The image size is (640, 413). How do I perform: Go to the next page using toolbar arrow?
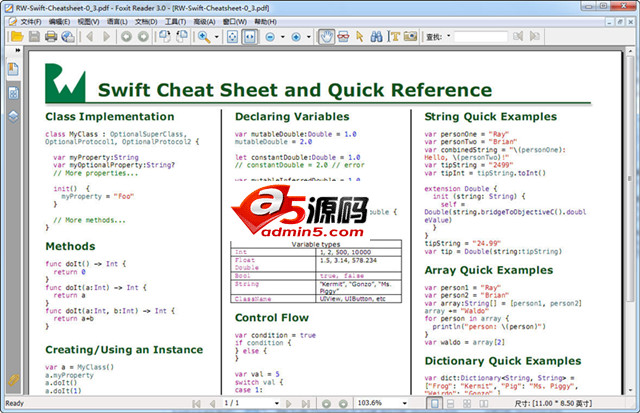[x=107, y=37]
